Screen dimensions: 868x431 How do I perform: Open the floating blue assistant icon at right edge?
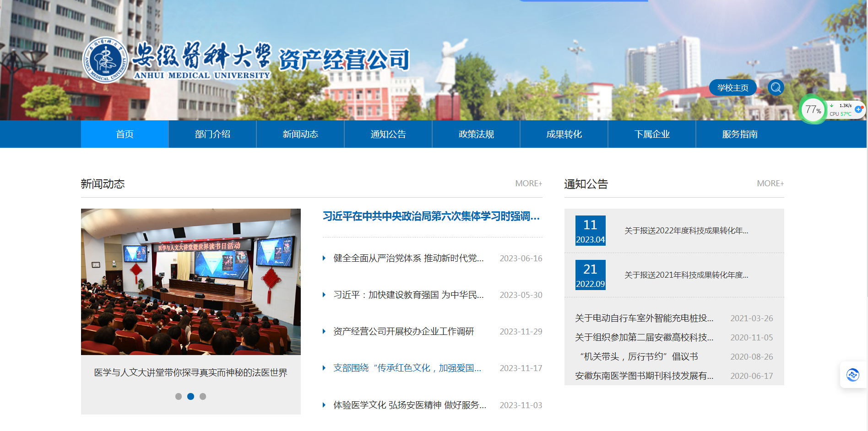(x=852, y=375)
